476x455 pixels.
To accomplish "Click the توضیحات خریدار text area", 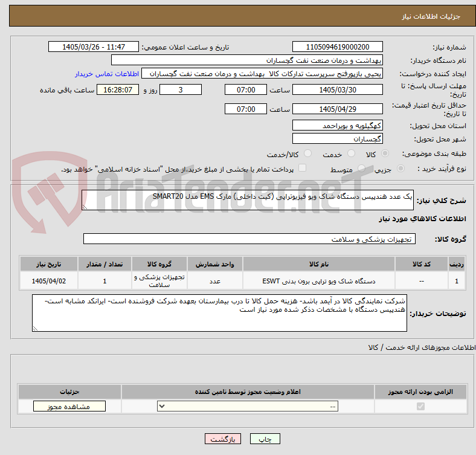I will [x=219, y=313].
